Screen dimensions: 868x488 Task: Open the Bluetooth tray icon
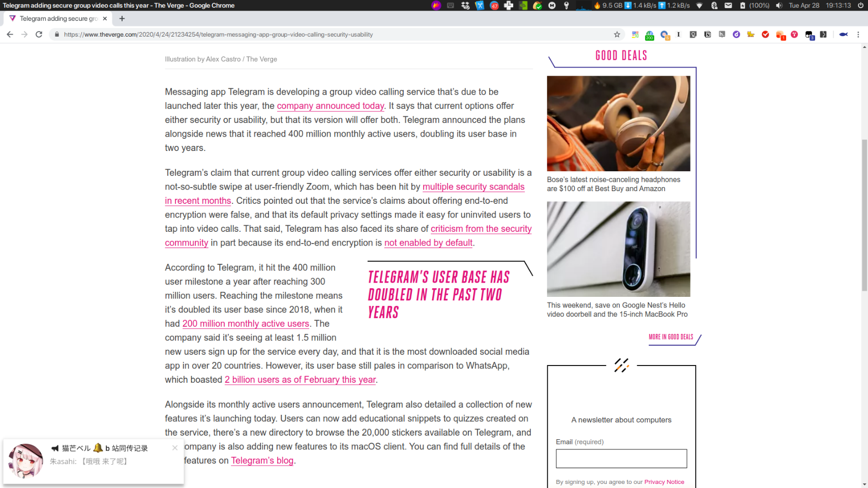pyautogui.click(x=714, y=6)
